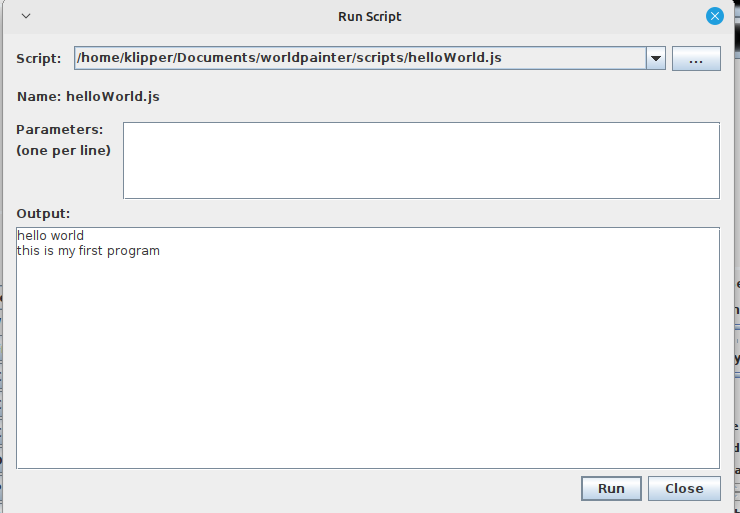This screenshot has width=740, height=513.
Task: Click blank dialog area left of Run button
Action: (300, 488)
